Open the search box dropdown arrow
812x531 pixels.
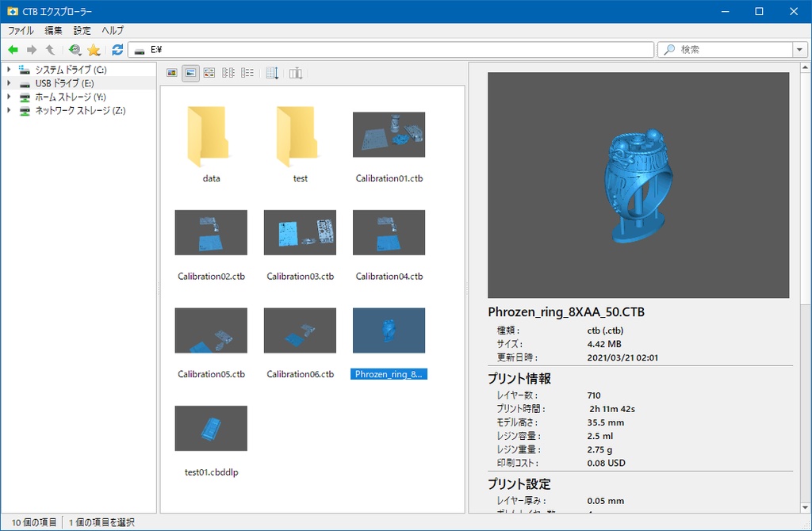pos(799,50)
